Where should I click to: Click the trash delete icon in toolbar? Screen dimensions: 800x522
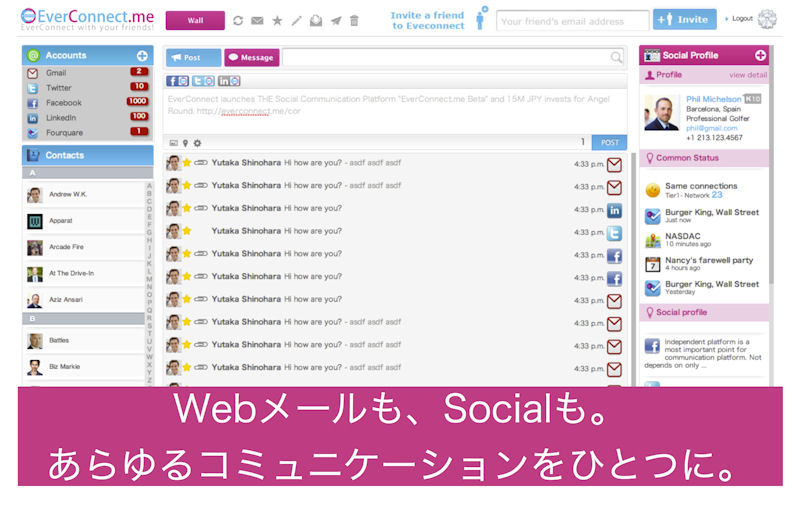coord(354,20)
